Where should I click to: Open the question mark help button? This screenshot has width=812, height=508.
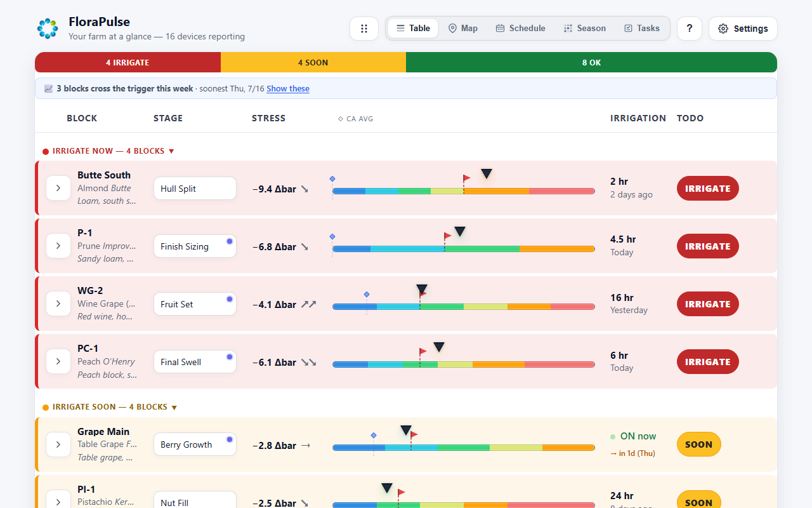(690, 29)
